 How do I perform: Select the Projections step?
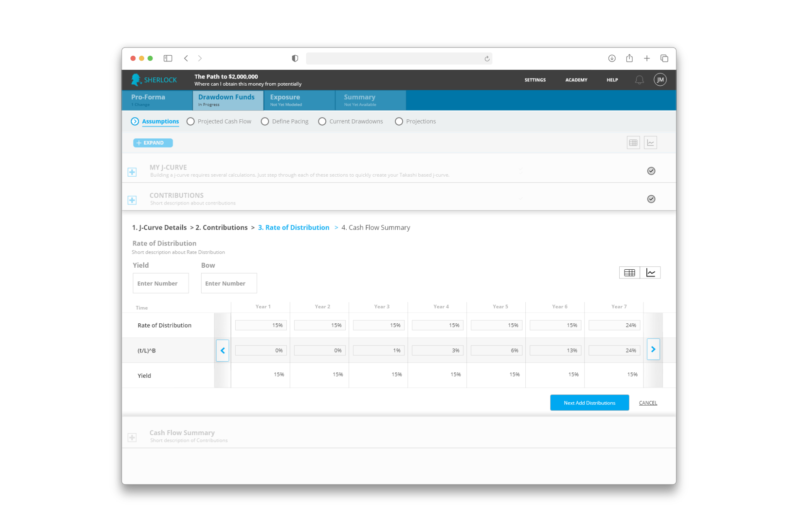[415, 121]
